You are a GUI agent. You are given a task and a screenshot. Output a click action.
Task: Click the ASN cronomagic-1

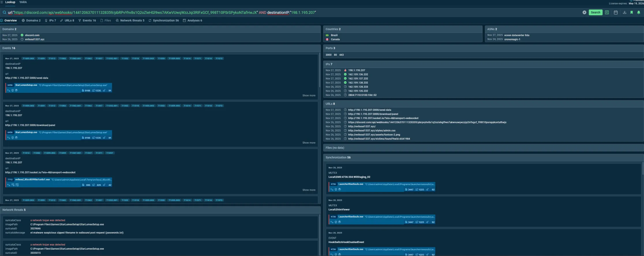[512, 39]
